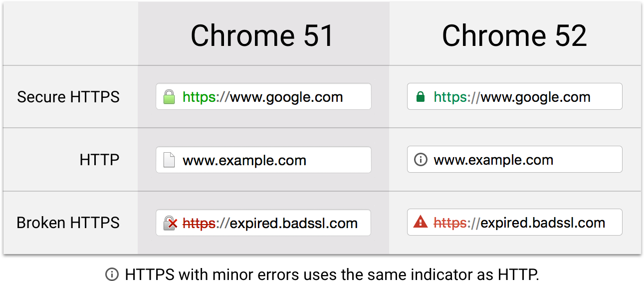Click the Chrome 51 column heading

coord(262,36)
